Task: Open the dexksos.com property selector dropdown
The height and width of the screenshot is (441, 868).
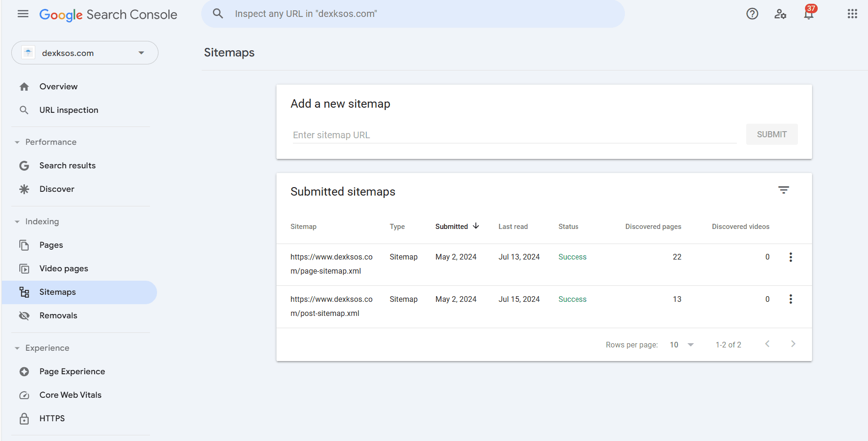Action: [x=85, y=53]
